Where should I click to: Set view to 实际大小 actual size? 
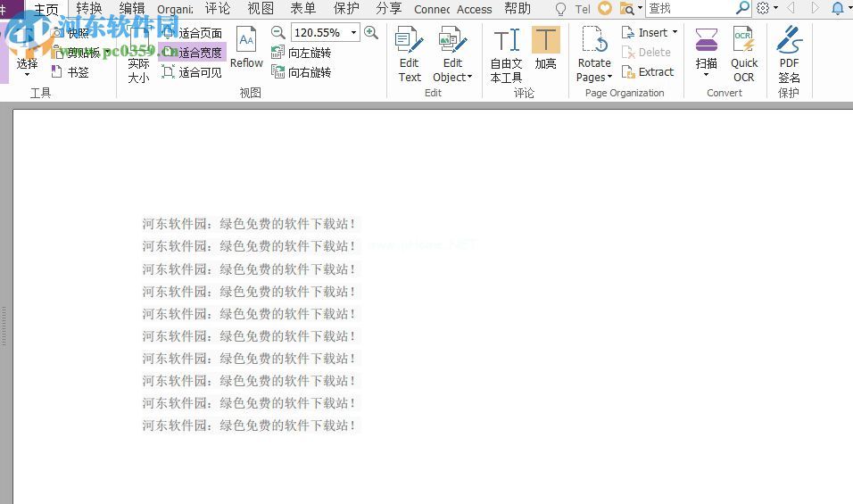[138, 54]
